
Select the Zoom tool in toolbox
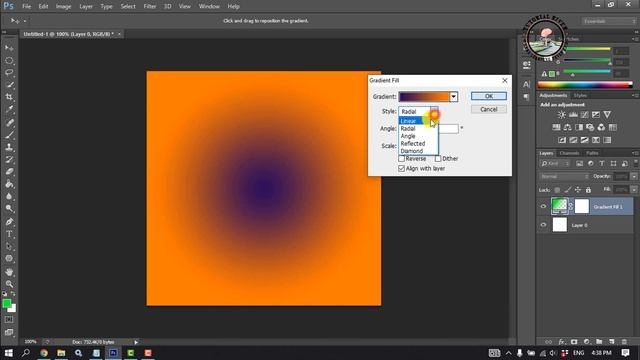pyautogui.click(x=9, y=284)
